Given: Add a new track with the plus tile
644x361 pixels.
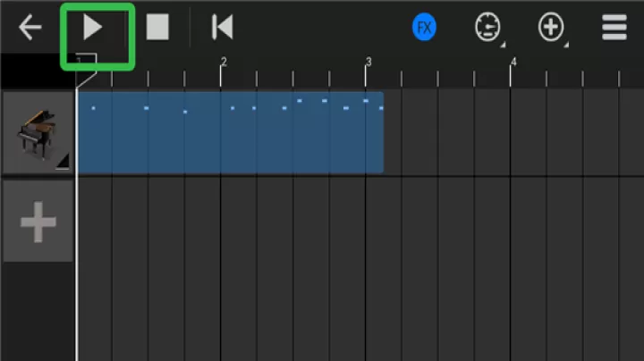Looking at the screenshot, I should [x=38, y=222].
